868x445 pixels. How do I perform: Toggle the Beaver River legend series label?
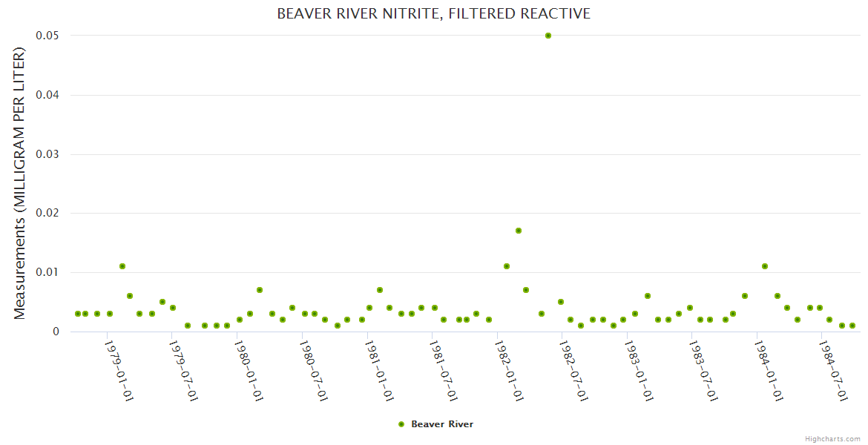click(442, 424)
